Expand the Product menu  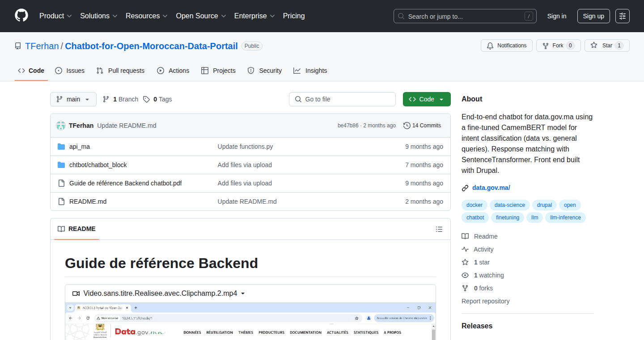tap(55, 16)
